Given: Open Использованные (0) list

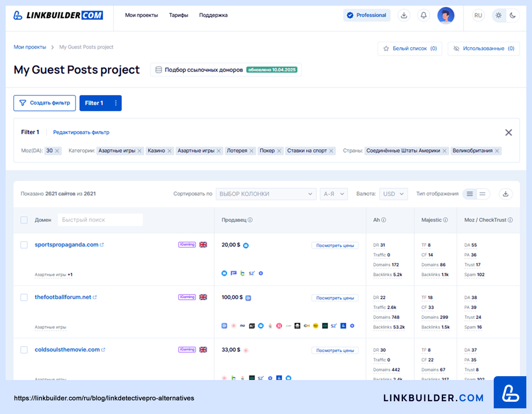Looking at the screenshot, I should click(483, 49).
